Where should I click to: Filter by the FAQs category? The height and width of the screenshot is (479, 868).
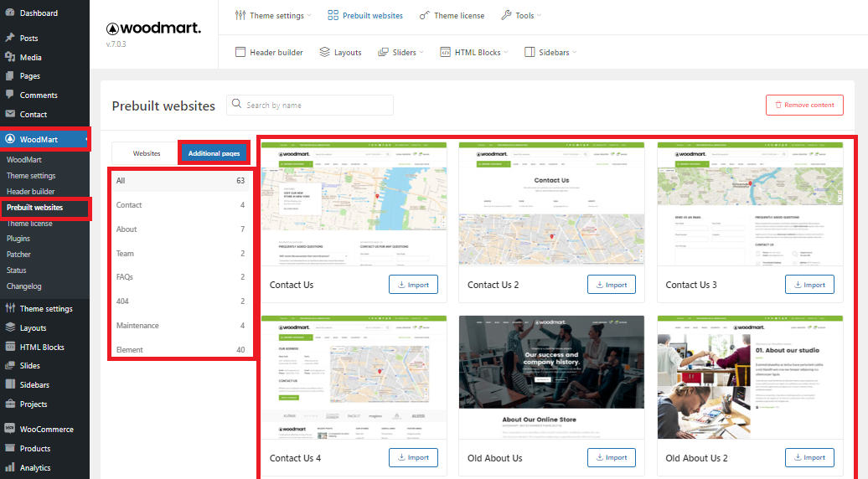180,276
